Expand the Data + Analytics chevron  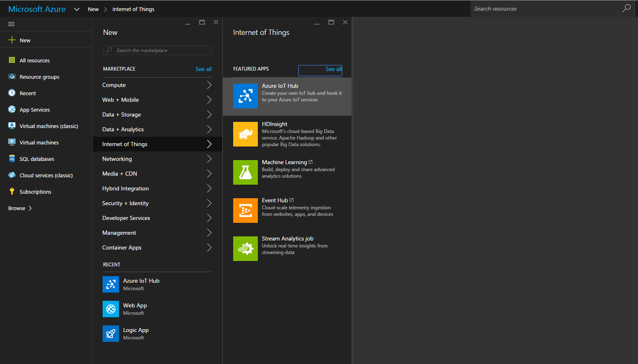(209, 129)
